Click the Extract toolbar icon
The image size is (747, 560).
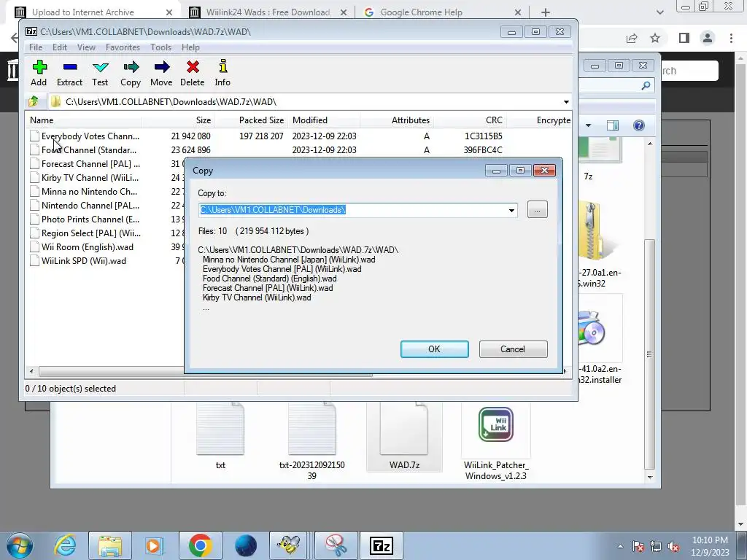[69, 73]
